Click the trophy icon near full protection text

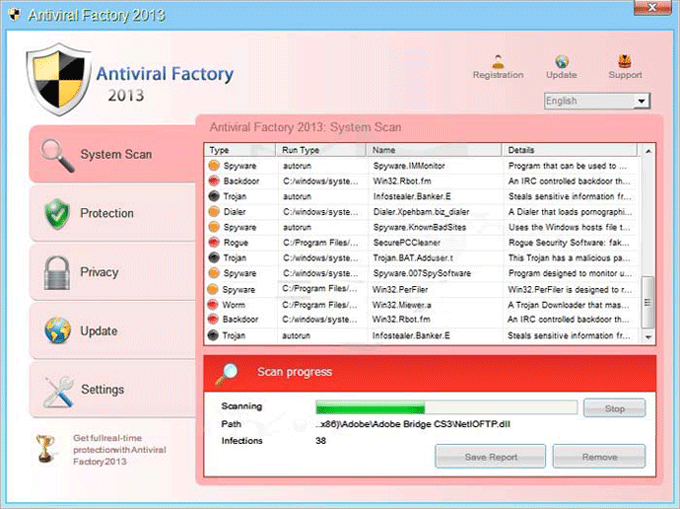[x=45, y=449]
